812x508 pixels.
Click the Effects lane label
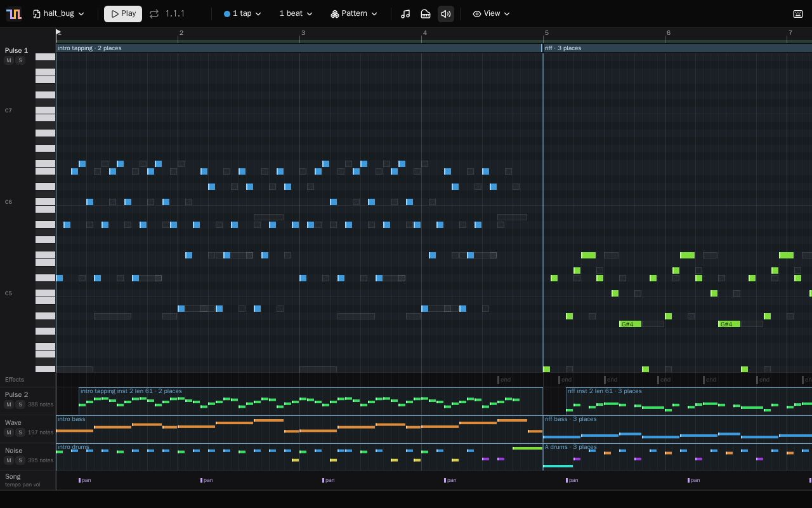[15, 380]
